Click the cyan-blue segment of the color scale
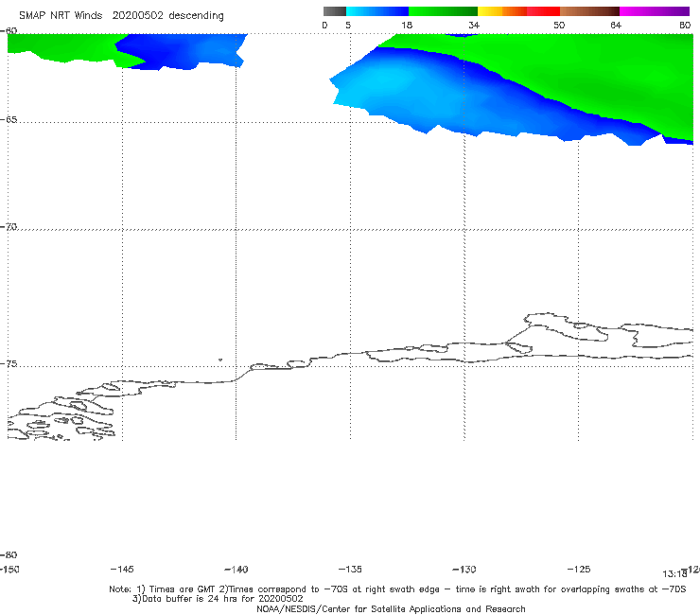Viewport: 700px width, 615px height. [377, 11]
